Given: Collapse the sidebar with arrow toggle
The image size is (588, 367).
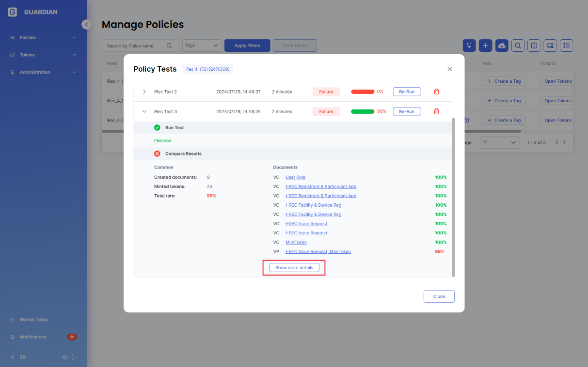Looking at the screenshot, I should (x=86, y=24).
